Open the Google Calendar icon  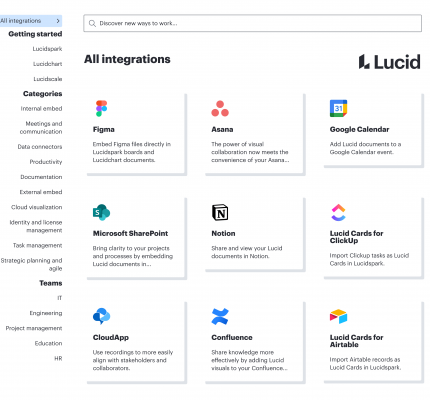point(338,108)
